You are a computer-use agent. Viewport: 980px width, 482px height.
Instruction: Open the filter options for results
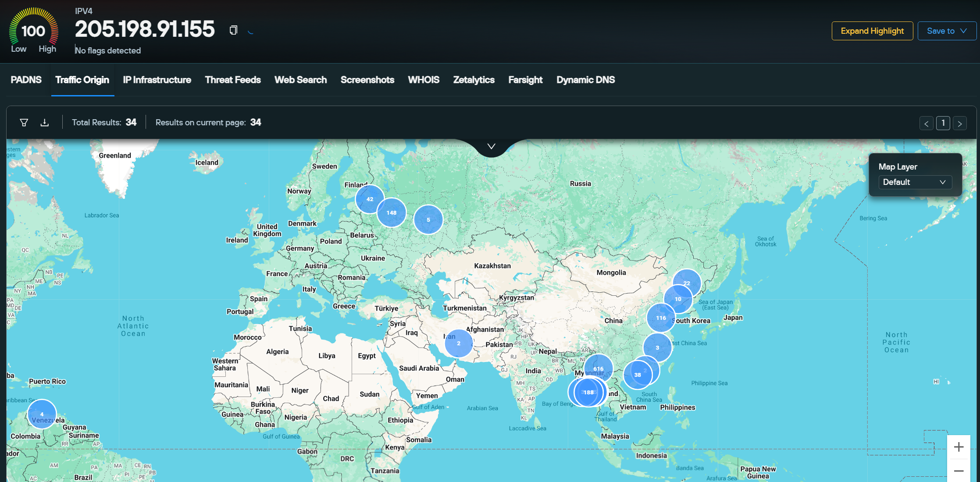point(24,122)
